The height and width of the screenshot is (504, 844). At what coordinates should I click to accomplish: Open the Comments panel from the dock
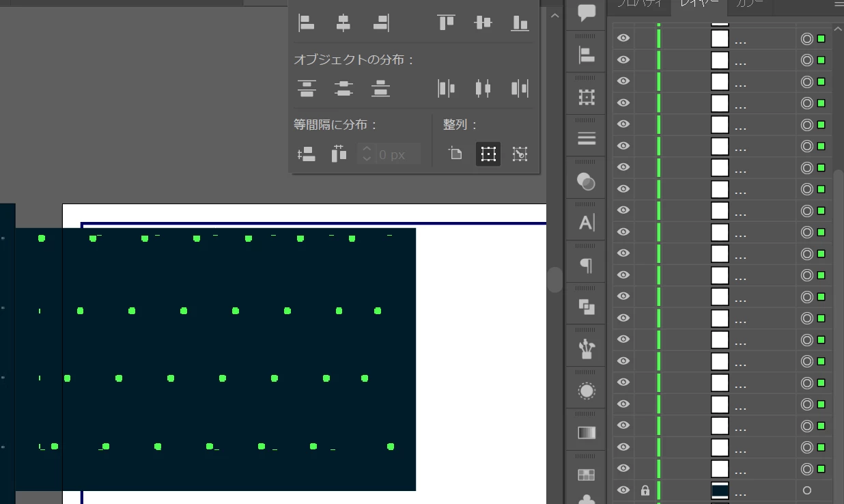pyautogui.click(x=587, y=12)
